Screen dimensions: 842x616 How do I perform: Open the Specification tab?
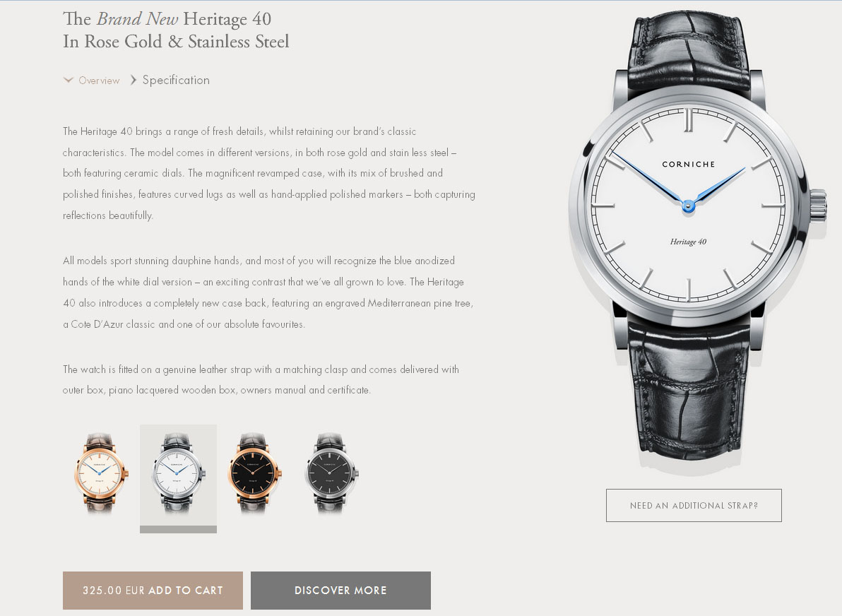click(x=176, y=80)
